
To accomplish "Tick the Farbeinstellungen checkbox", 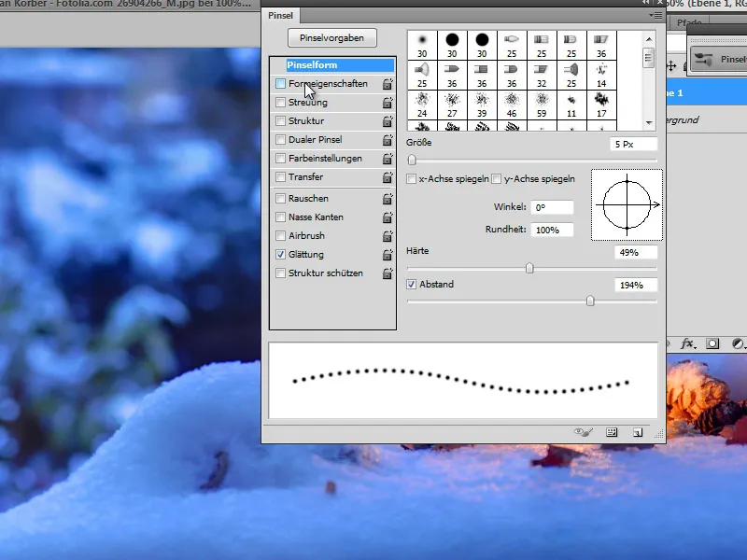I will click(281, 158).
